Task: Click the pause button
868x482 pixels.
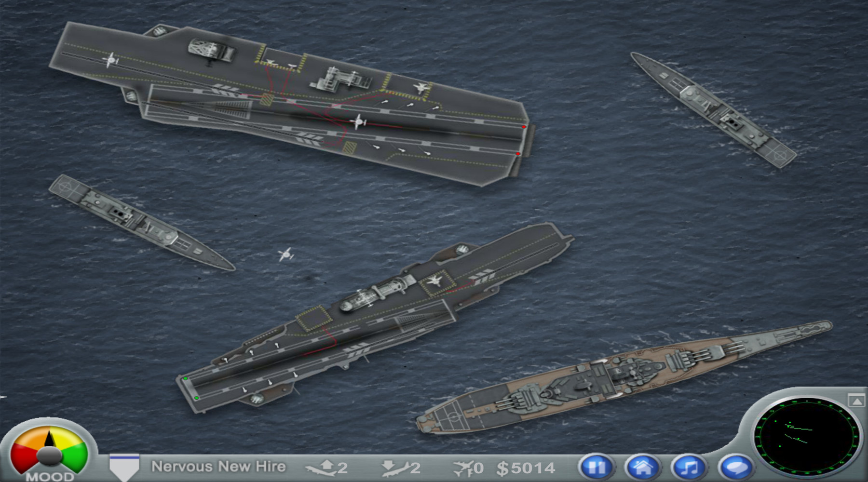Action: [597, 468]
